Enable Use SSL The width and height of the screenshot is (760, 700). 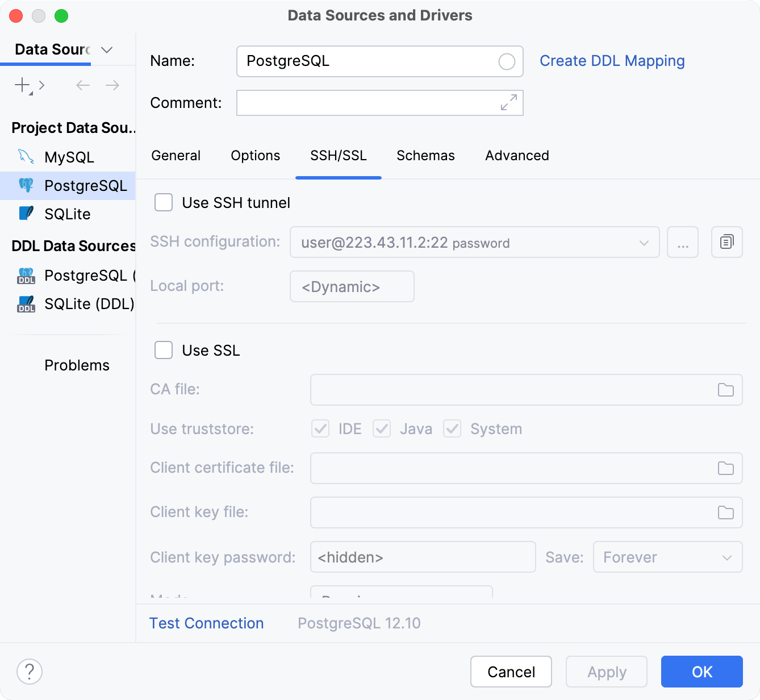click(163, 350)
